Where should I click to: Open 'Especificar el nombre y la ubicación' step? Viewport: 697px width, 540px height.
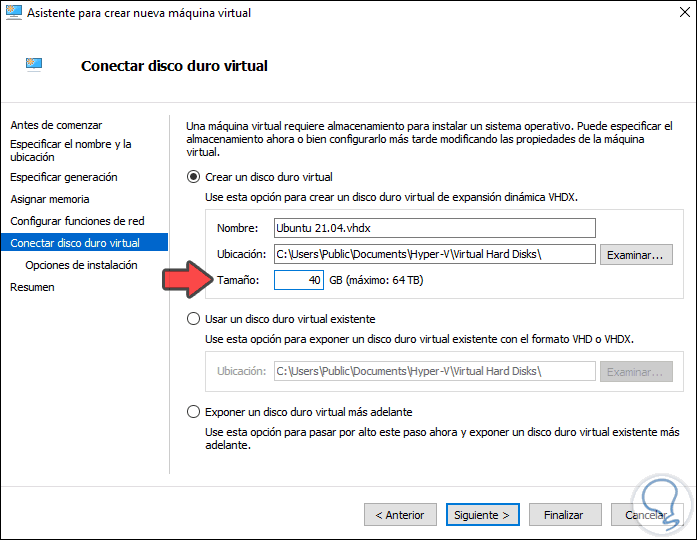pos(70,150)
